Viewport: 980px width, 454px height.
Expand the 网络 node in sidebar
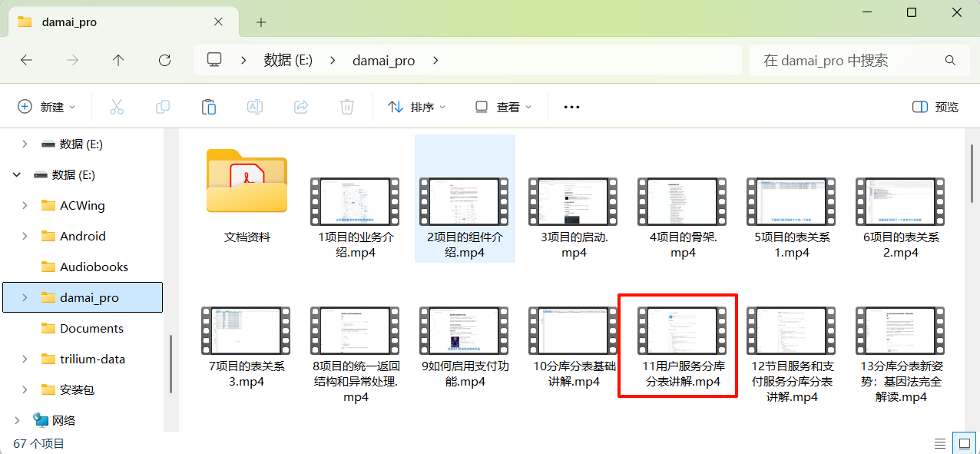[x=17, y=420]
